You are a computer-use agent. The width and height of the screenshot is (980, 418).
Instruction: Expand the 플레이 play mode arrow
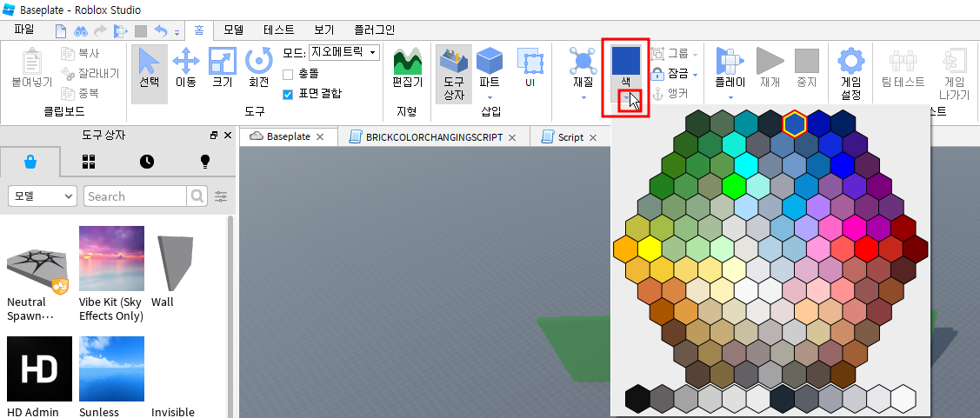(x=730, y=97)
